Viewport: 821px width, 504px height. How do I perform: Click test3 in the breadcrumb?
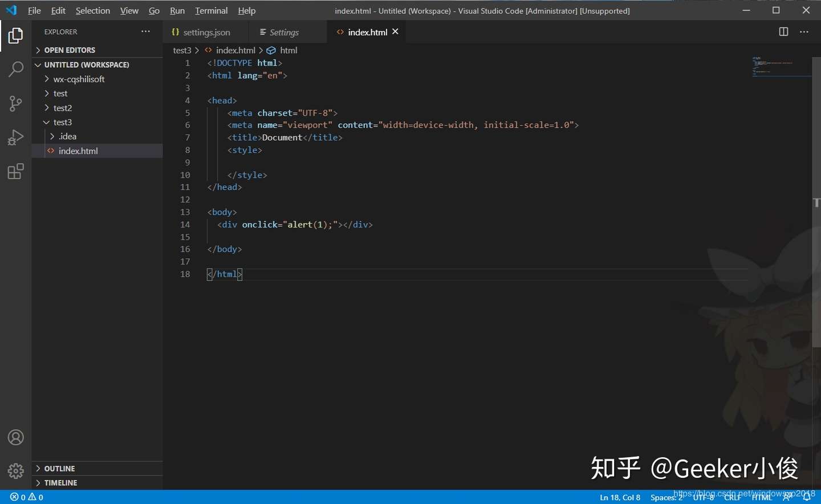pyautogui.click(x=182, y=50)
